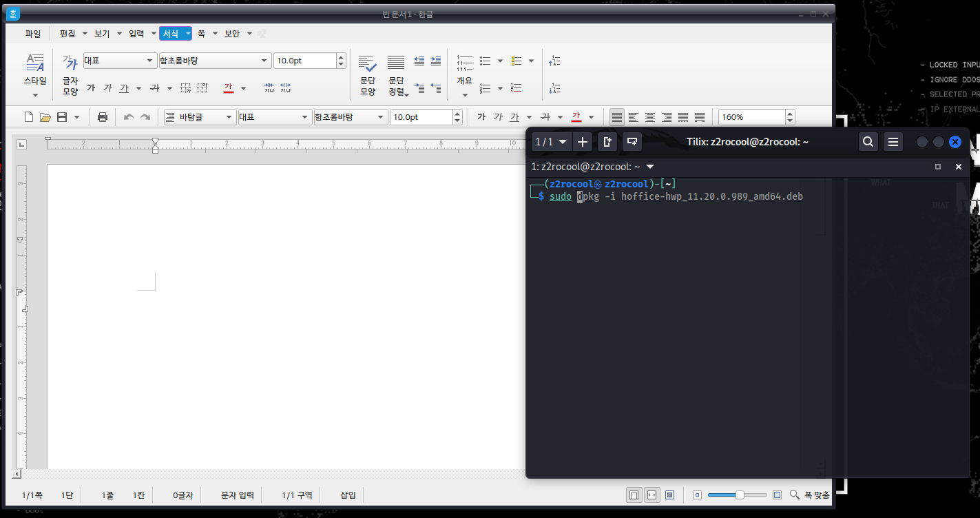Toggle bold in ribbon formatting row
This screenshot has height=518, width=980.
[91, 88]
